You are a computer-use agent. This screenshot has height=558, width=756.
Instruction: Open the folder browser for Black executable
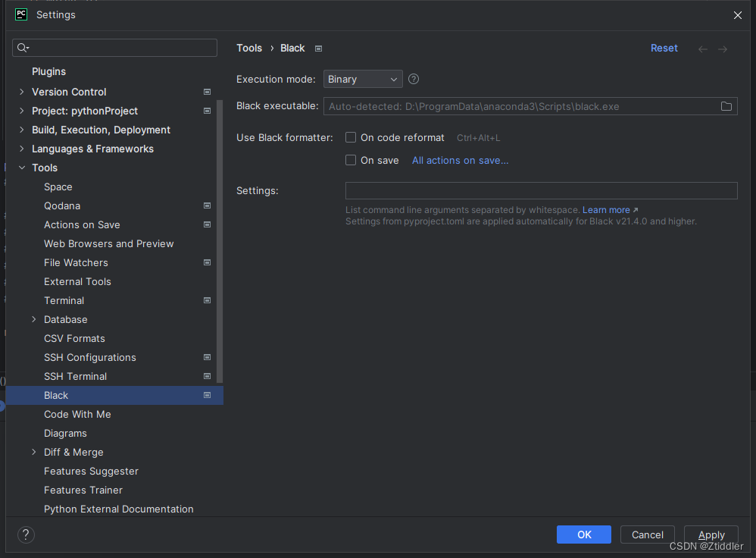click(726, 106)
